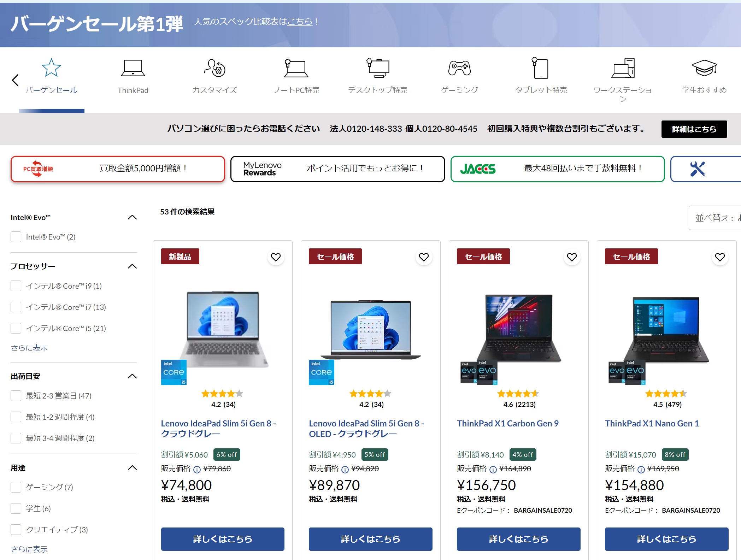Open the カスタマイズ category label

pos(214,90)
